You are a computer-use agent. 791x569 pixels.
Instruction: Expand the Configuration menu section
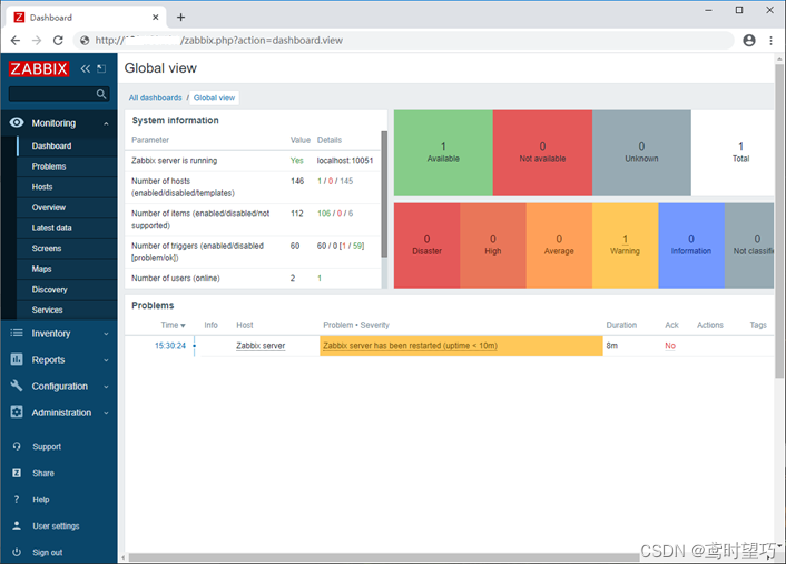[x=106, y=387]
